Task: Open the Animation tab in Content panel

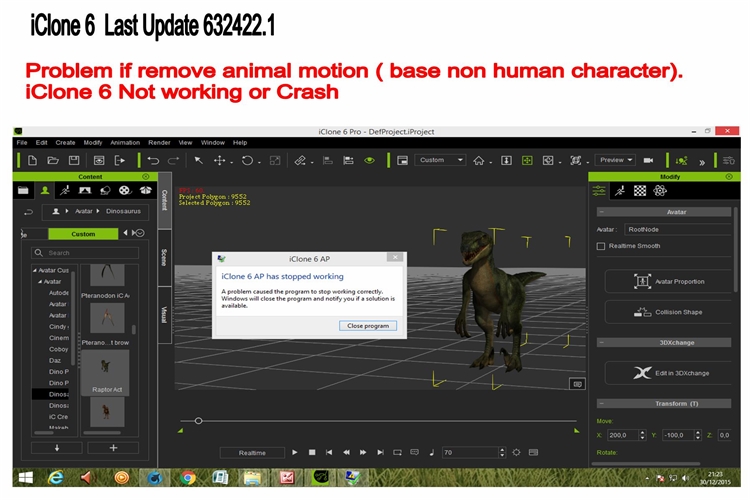Action: 64,189
